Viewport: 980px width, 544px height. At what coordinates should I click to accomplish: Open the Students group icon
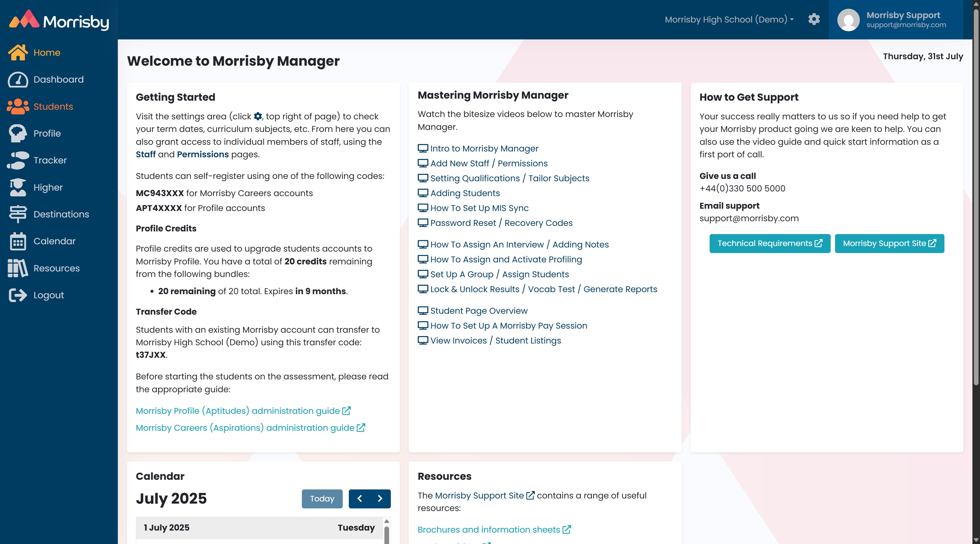18,107
